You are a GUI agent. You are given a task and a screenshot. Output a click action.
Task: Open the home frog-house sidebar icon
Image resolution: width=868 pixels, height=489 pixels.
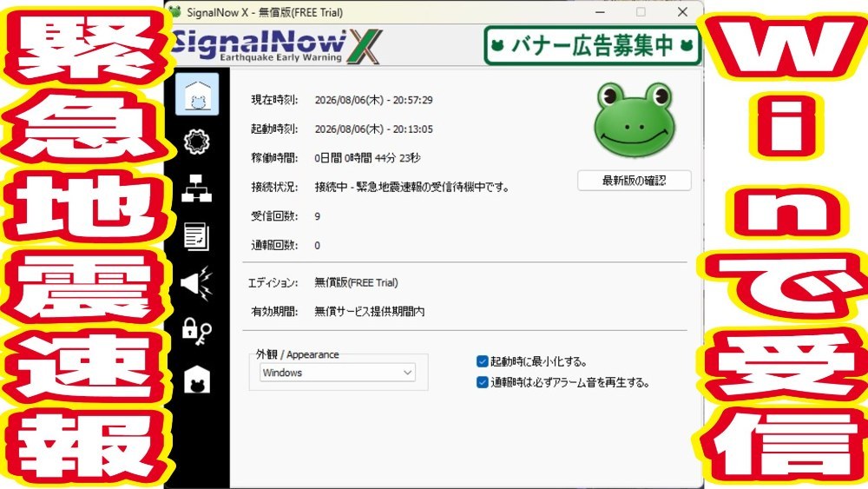tap(197, 95)
